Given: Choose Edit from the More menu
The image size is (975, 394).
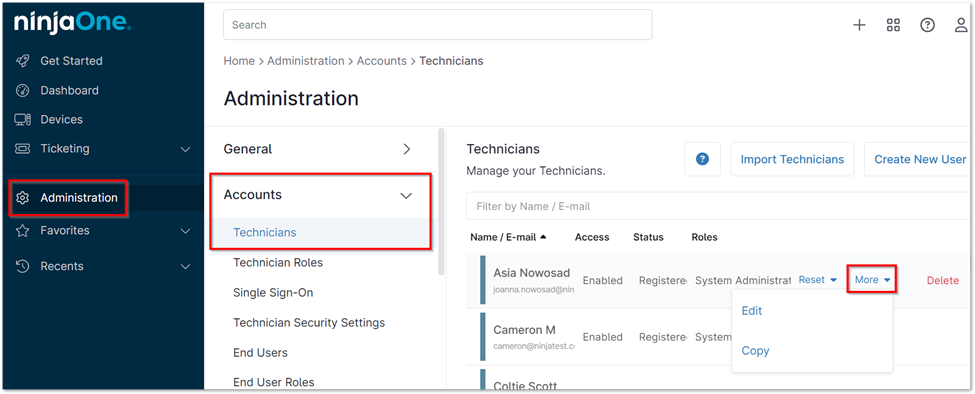Looking at the screenshot, I should 752,311.
